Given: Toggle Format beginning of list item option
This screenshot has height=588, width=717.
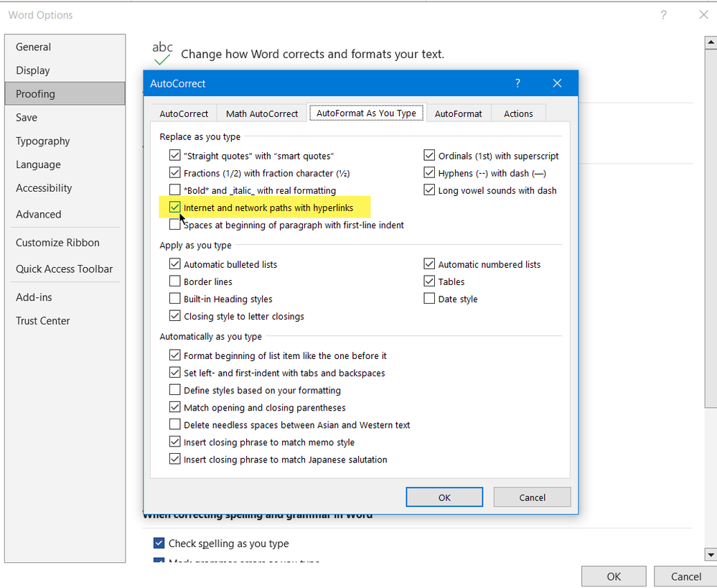Looking at the screenshot, I should [174, 355].
